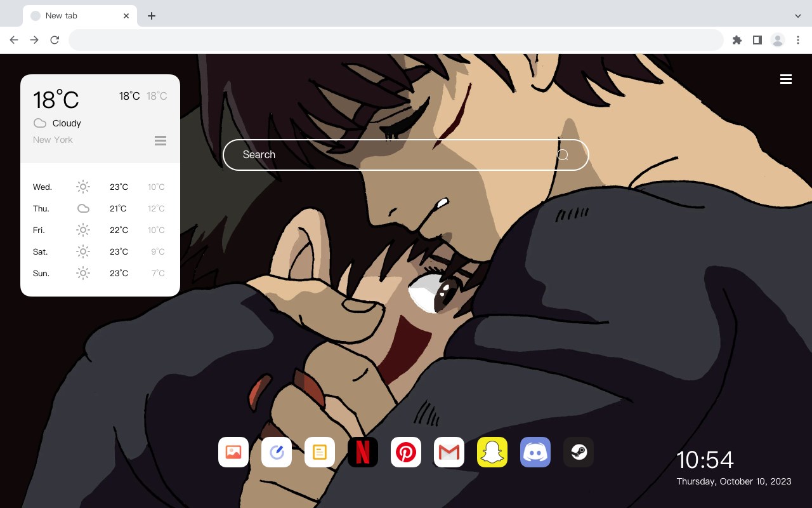Select the Fri. forecast row label
This screenshot has height=508, width=812.
click(x=39, y=230)
